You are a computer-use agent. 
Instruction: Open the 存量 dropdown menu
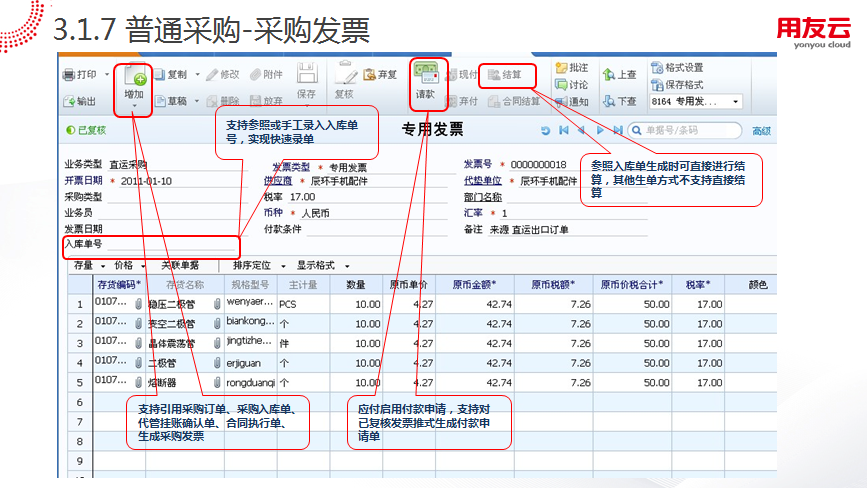coord(89,265)
